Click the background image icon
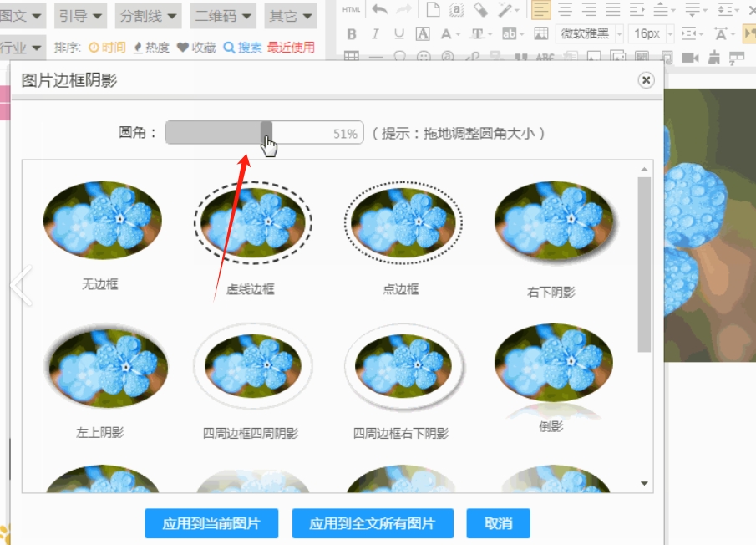The height and width of the screenshot is (545, 756). (x=541, y=33)
